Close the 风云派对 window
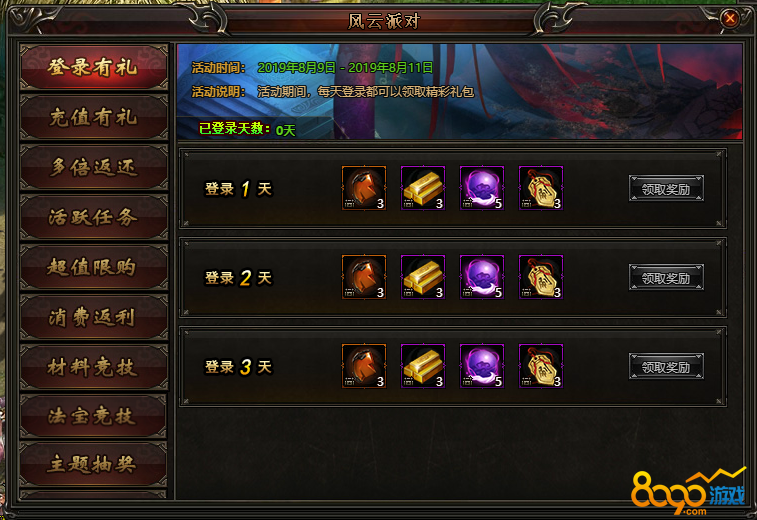The image size is (757, 520). pos(729,19)
